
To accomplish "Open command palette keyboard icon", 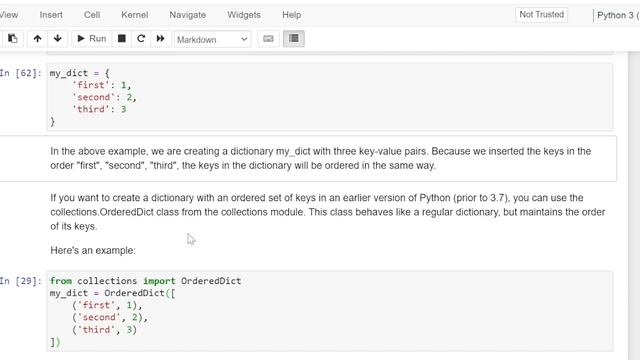I will [268, 39].
